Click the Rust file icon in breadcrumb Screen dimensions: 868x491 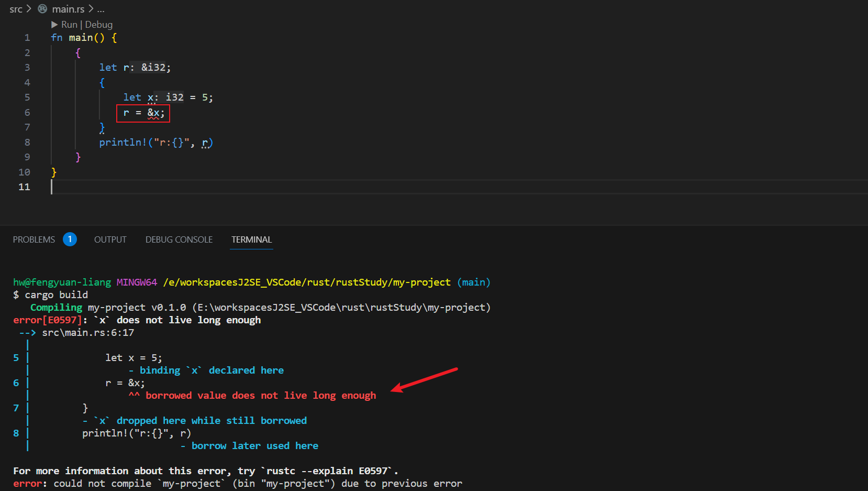pos(42,9)
